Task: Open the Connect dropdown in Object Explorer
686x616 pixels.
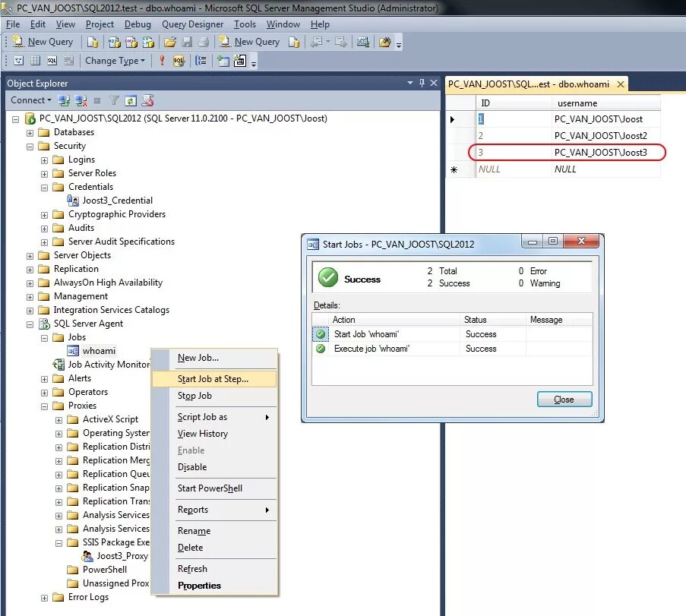Action: click(x=30, y=100)
